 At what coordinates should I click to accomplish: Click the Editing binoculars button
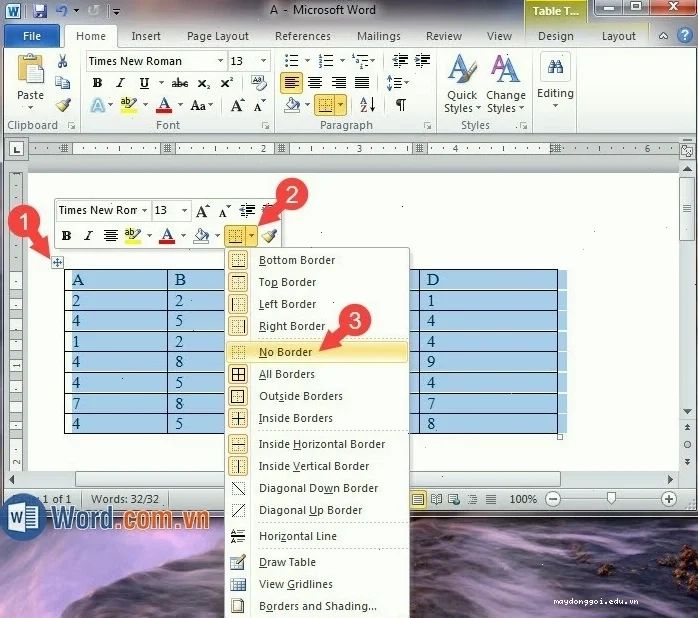(x=555, y=67)
